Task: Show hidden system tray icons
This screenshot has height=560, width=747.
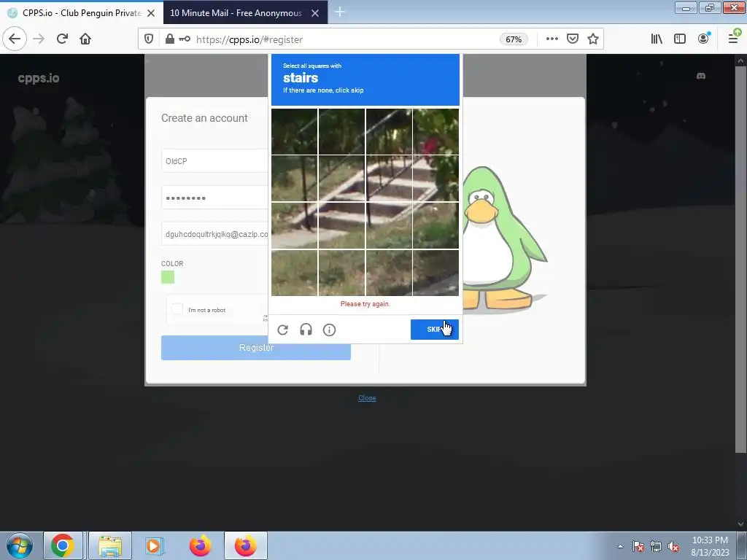Action: (620, 546)
